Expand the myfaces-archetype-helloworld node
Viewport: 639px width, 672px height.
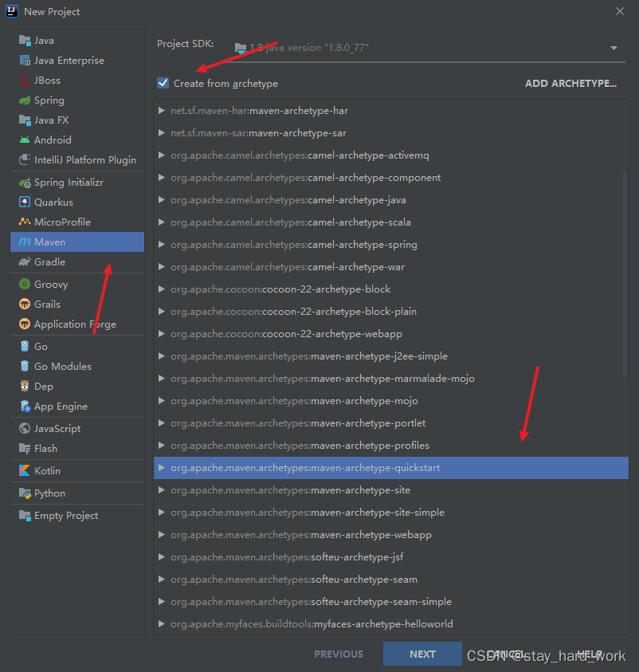(162, 624)
